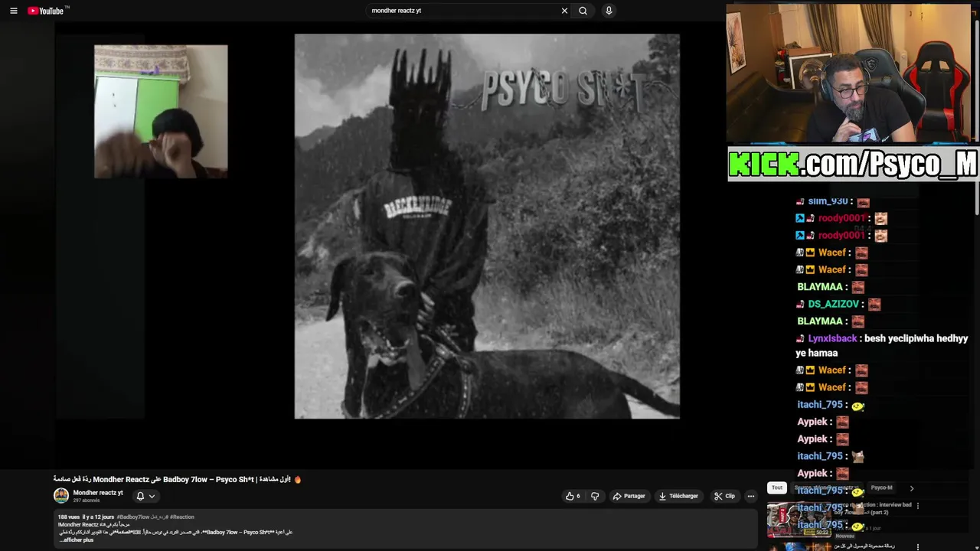The height and width of the screenshot is (551, 980).
Task: Expand the notification options chevron
Action: tap(152, 496)
